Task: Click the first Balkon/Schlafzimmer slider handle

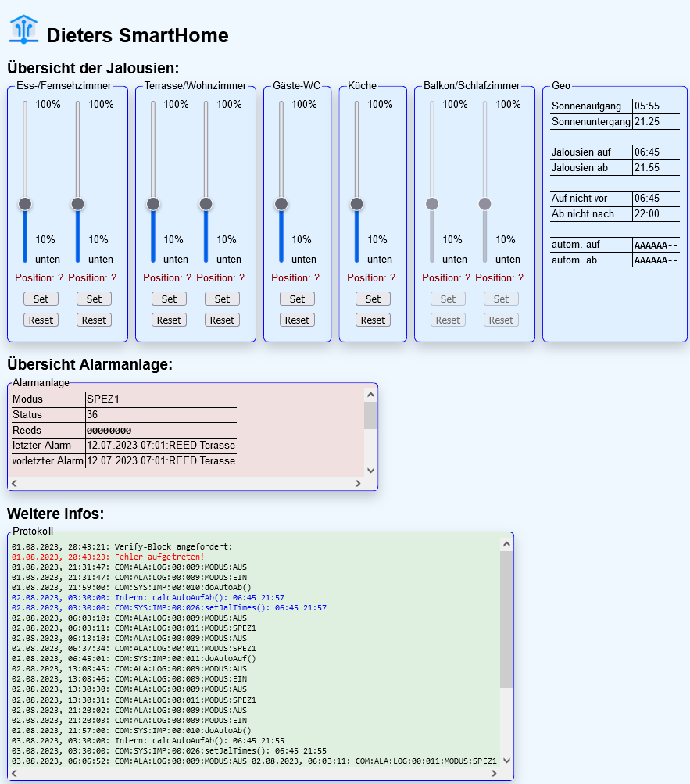Action: pos(432,204)
